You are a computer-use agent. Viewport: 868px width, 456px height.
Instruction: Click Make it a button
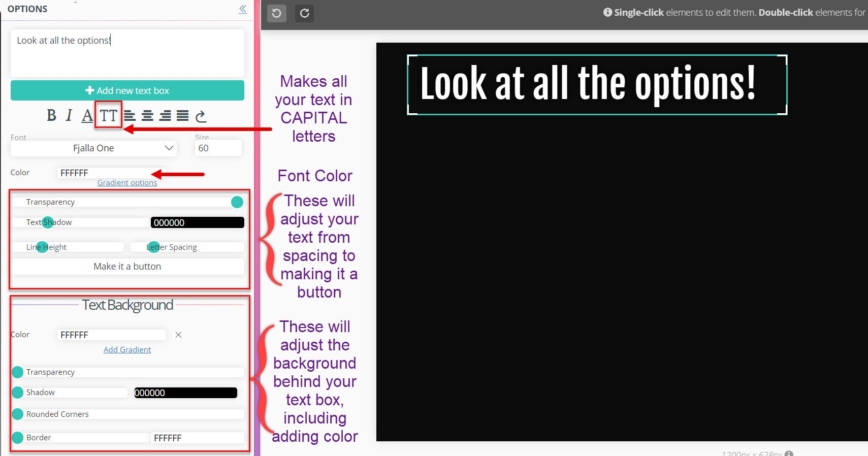pos(127,267)
